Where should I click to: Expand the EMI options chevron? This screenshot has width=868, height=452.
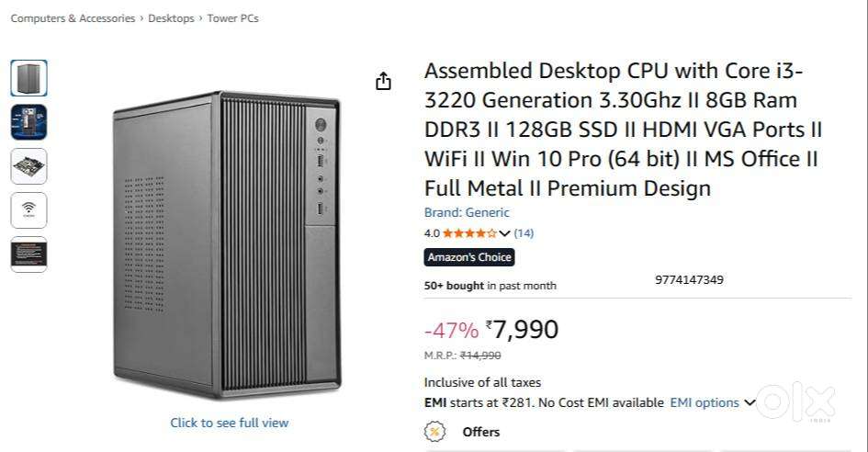750,402
